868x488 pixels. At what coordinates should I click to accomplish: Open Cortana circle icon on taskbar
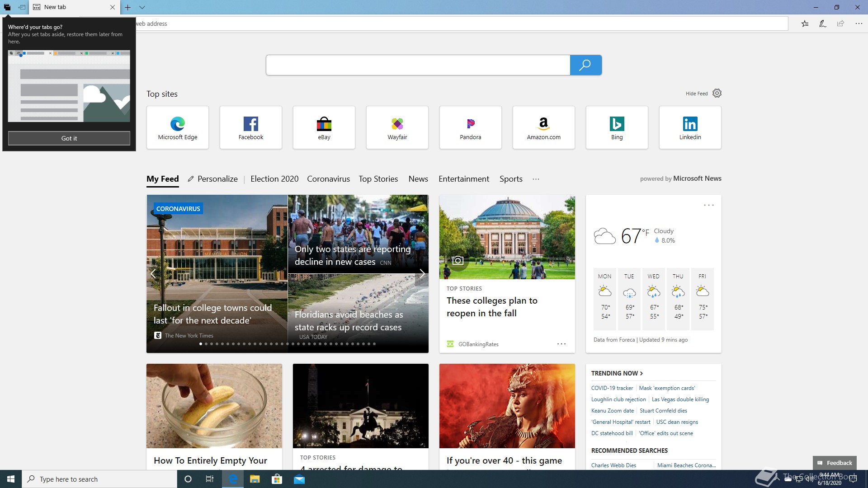coord(188,479)
